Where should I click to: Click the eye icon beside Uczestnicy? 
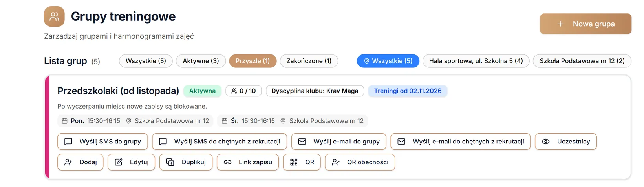tap(546, 142)
